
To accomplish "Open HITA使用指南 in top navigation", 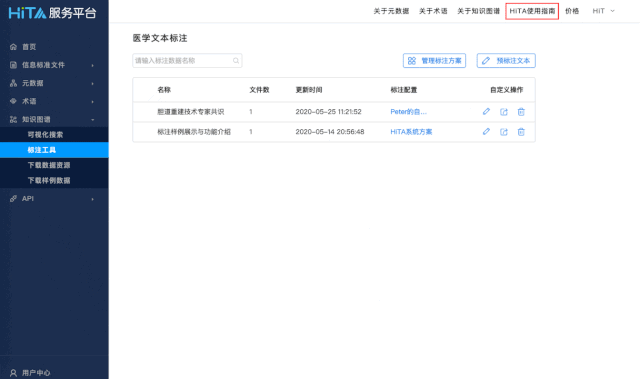I will pos(532,11).
